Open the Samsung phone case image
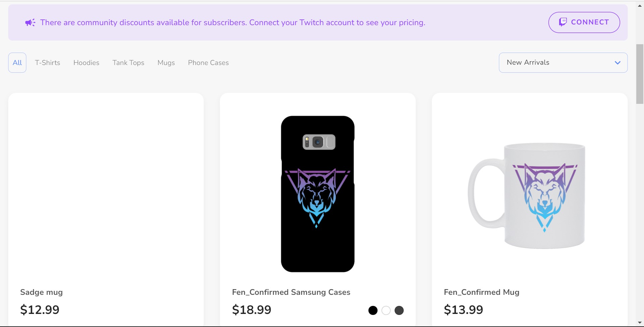The height and width of the screenshot is (327, 644). pos(318,194)
